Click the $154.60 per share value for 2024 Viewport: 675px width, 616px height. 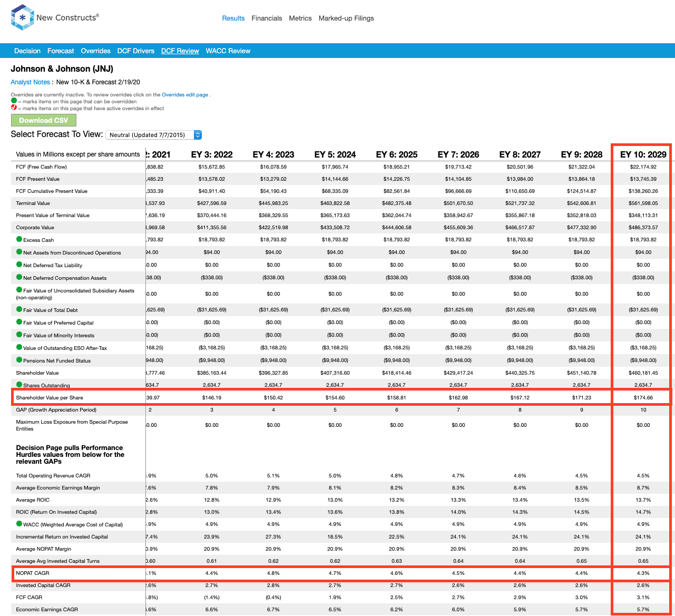(335, 397)
